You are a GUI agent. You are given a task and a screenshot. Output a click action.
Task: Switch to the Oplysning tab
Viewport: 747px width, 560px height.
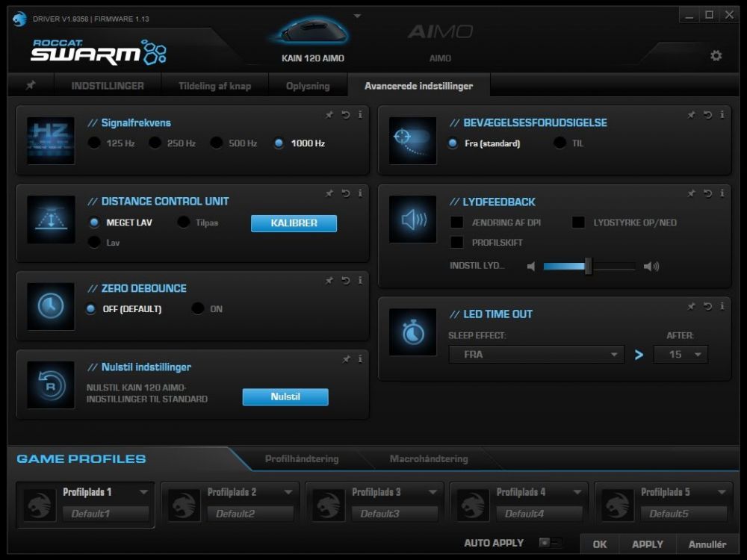click(308, 86)
